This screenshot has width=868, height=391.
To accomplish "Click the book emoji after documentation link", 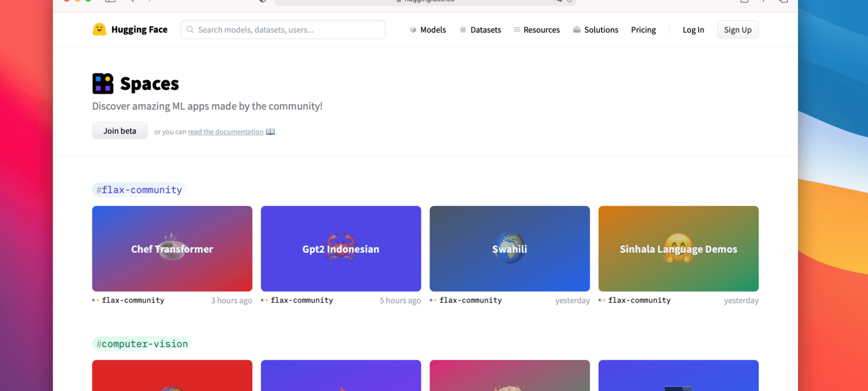I will coord(270,132).
